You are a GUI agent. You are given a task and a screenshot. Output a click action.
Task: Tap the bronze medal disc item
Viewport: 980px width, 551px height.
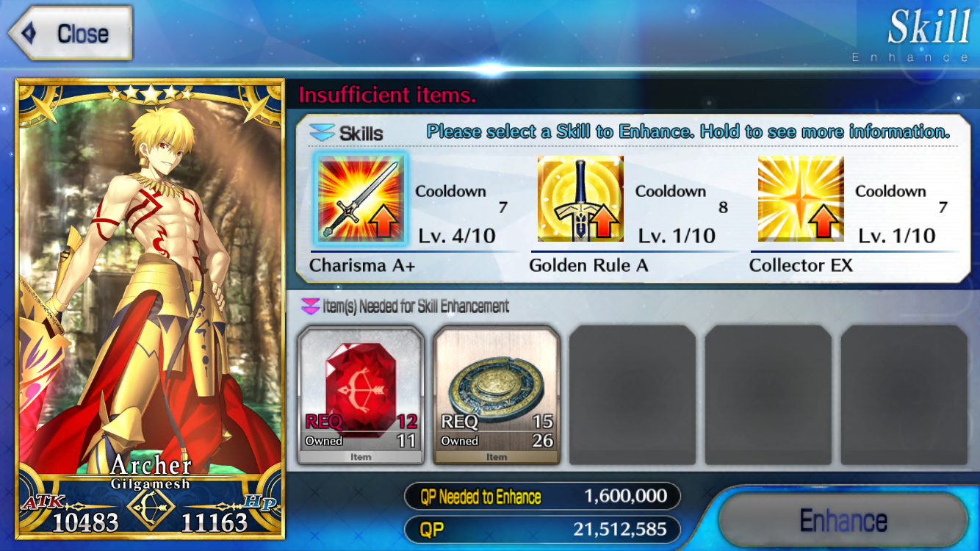click(x=497, y=396)
